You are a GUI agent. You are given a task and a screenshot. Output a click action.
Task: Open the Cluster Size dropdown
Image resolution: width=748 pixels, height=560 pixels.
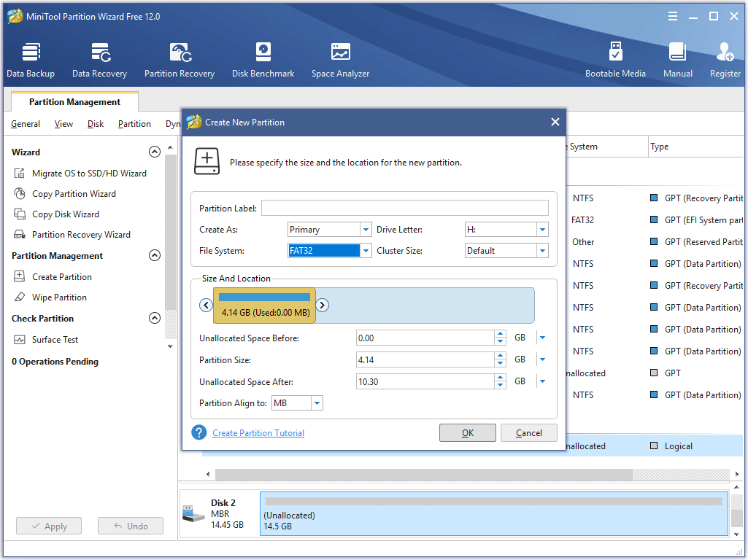(542, 251)
